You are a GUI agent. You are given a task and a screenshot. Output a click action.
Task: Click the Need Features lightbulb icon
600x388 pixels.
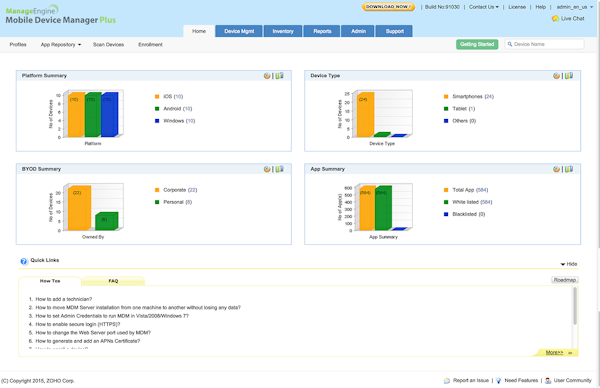[x=499, y=381]
